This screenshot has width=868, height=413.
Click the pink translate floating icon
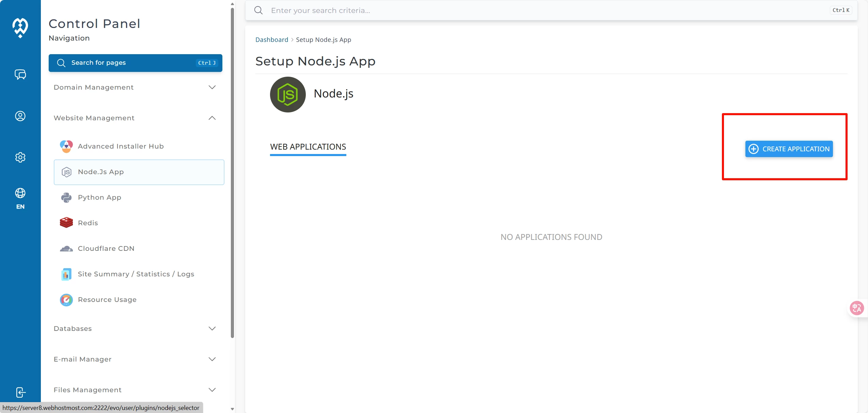[856, 308]
